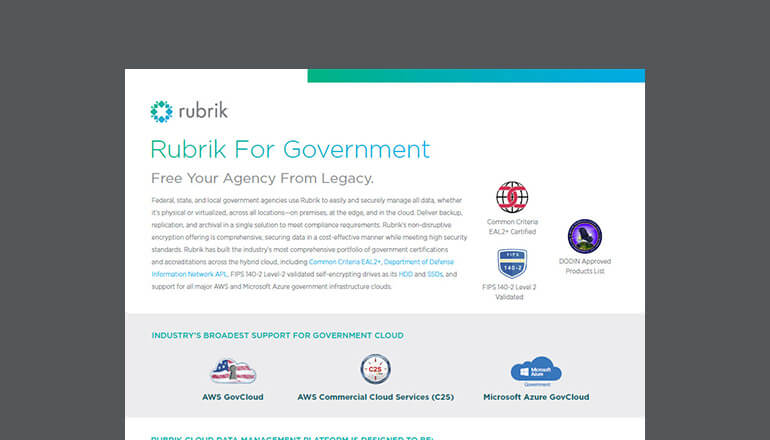Click the Microsoft Azure GovCloud label
This screenshot has width=770, height=440.
tap(535, 397)
